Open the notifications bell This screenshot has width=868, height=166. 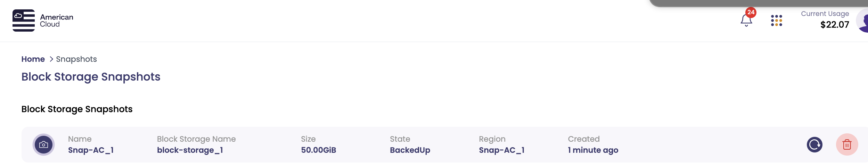click(x=746, y=20)
